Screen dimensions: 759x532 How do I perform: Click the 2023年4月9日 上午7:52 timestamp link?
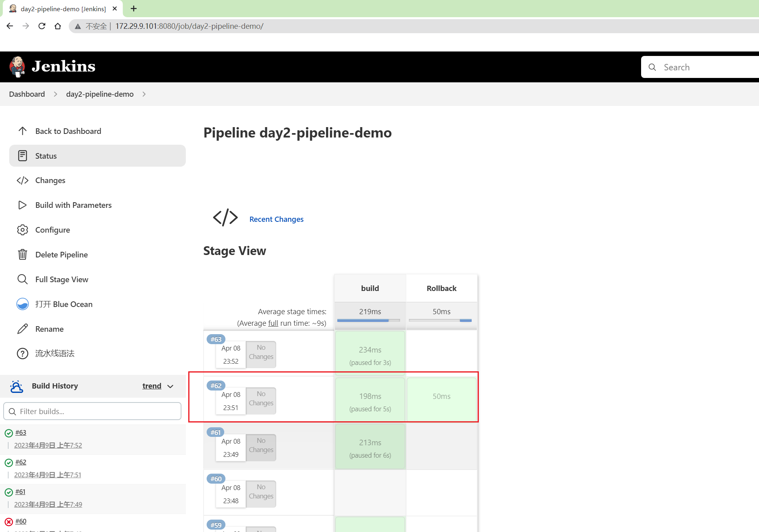tap(48, 445)
